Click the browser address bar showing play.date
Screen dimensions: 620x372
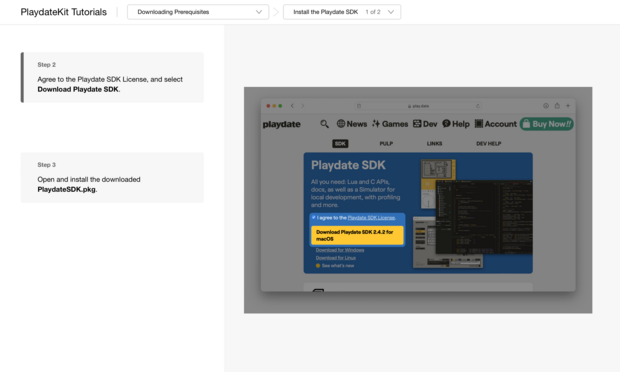418,106
